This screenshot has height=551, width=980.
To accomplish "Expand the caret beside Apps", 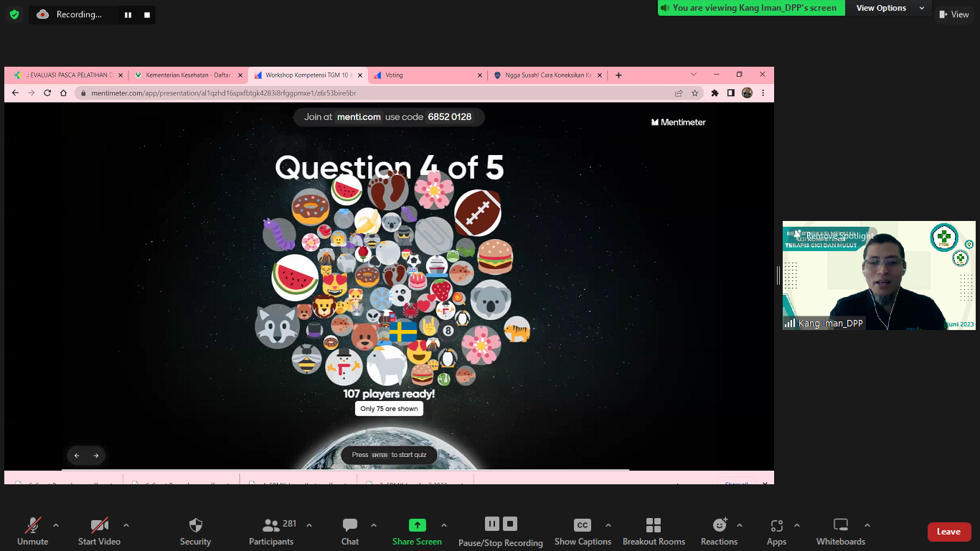I will click(x=796, y=525).
